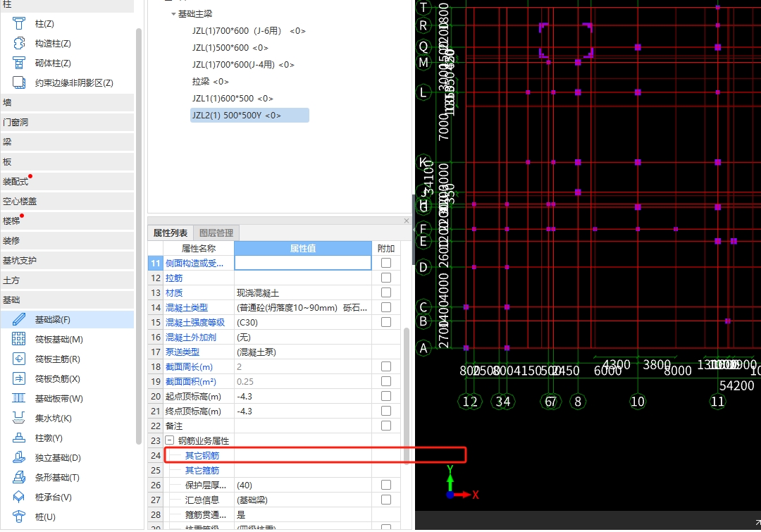The height and width of the screenshot is (532, 761).
Task: Click the 混凝土强度等级 property name
Action: click(195, 322)
